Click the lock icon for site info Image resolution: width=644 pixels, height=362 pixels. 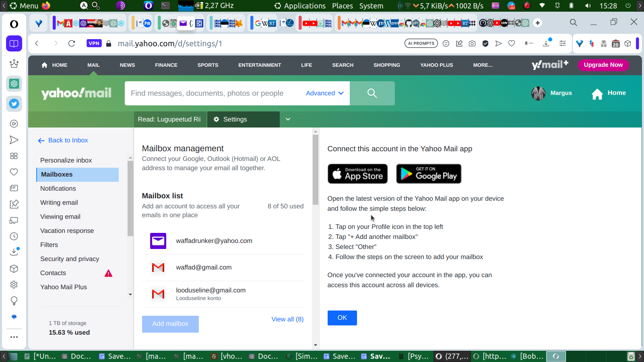tap(108, 43)
